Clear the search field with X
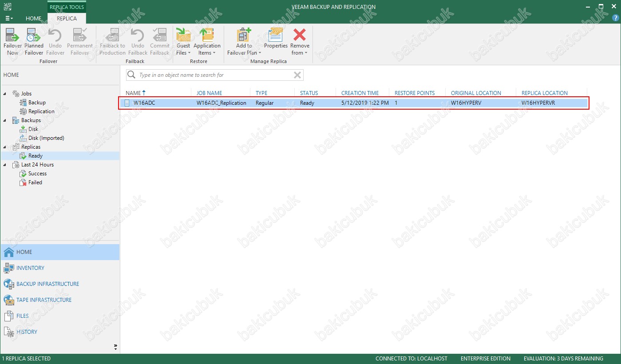 point(297,75)
